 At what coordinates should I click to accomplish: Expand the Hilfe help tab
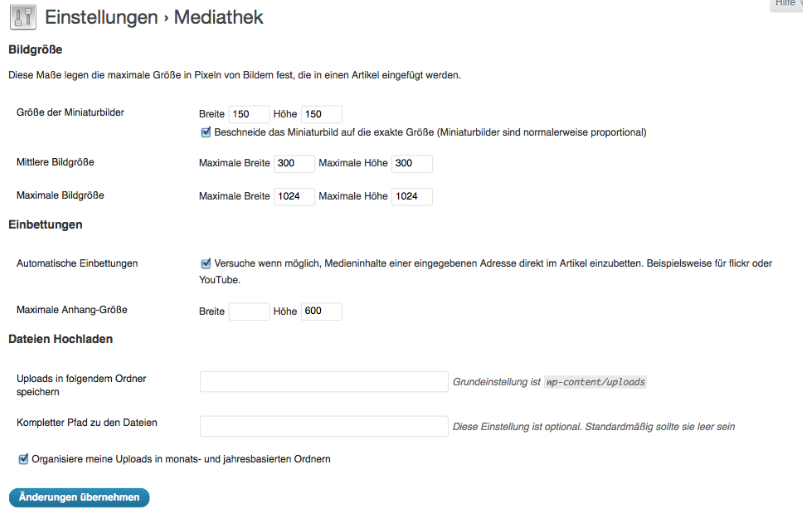click(787, 4)
